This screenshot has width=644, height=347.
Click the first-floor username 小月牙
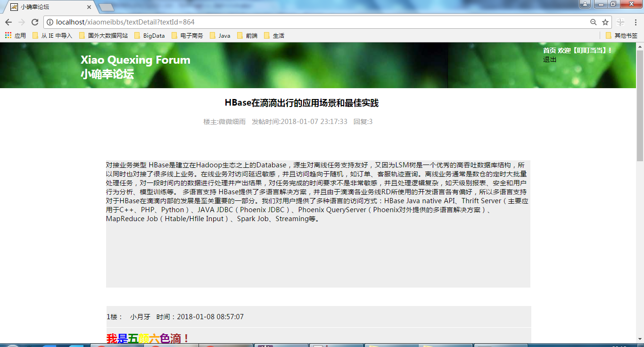[140, 317]
